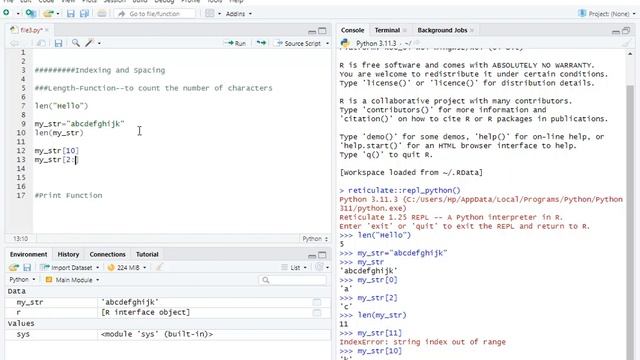Screen dimensions: 640x360
Task: Open the Import Dataset menu
Action: point(70,268)
